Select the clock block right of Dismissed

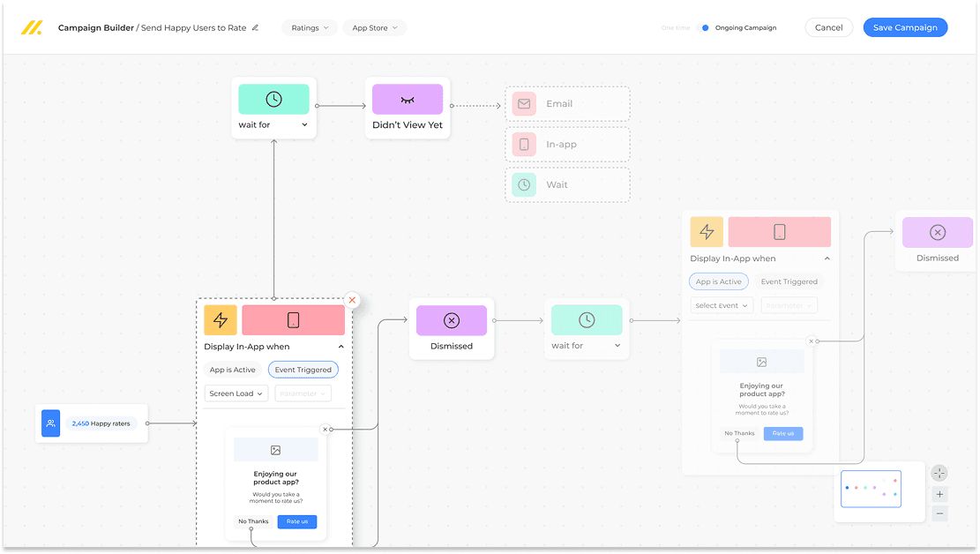[x=587, y=320]
